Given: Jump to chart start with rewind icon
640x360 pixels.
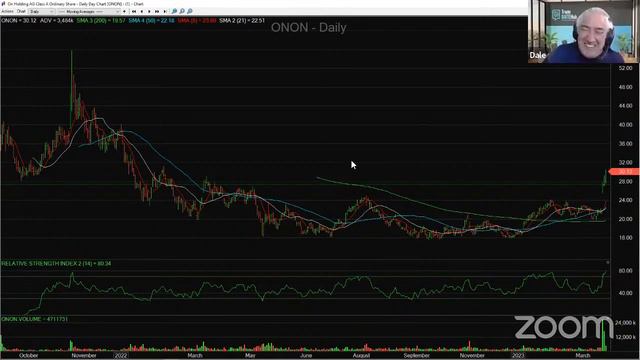Looking at the screenshot, I should click(x=134, y=11).
